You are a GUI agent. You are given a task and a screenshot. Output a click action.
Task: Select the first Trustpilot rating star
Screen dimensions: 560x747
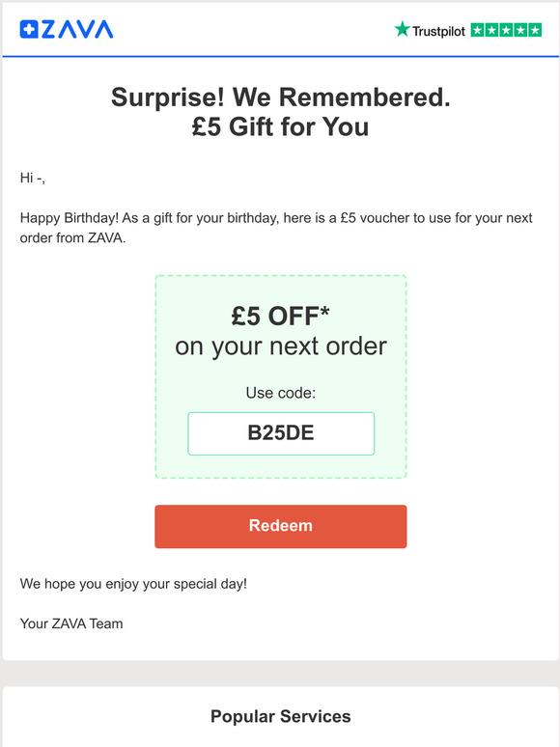(x=478, y=30)
